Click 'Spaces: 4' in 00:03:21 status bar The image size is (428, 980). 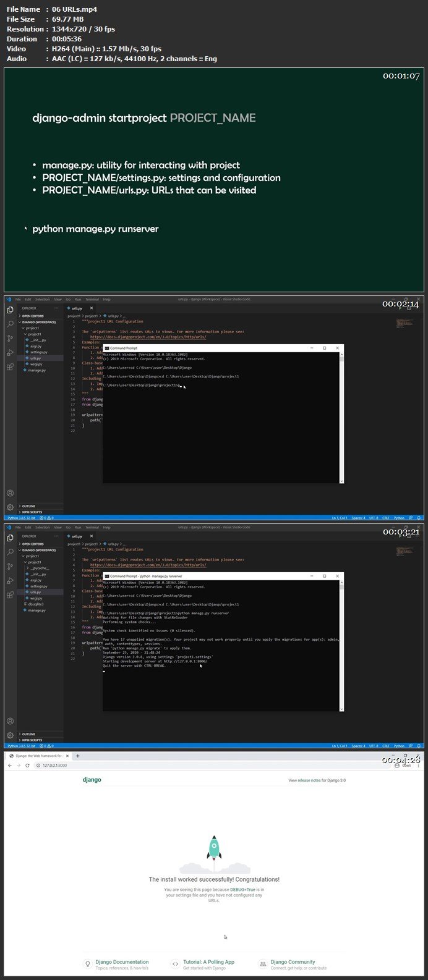359,746
